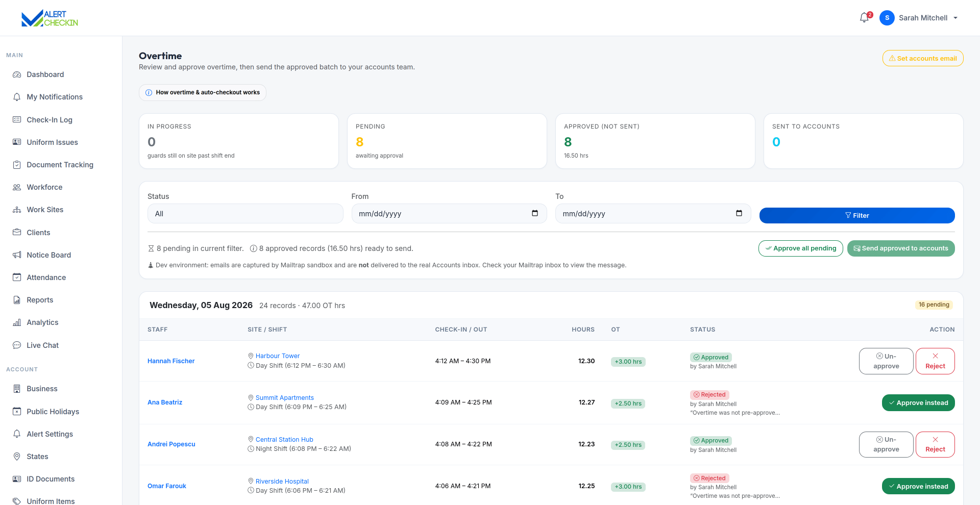Viewport: 980px width, 505px height.
Task: Expand the Sarah Mitchell user menu arrow
Action: click(955, 18)
